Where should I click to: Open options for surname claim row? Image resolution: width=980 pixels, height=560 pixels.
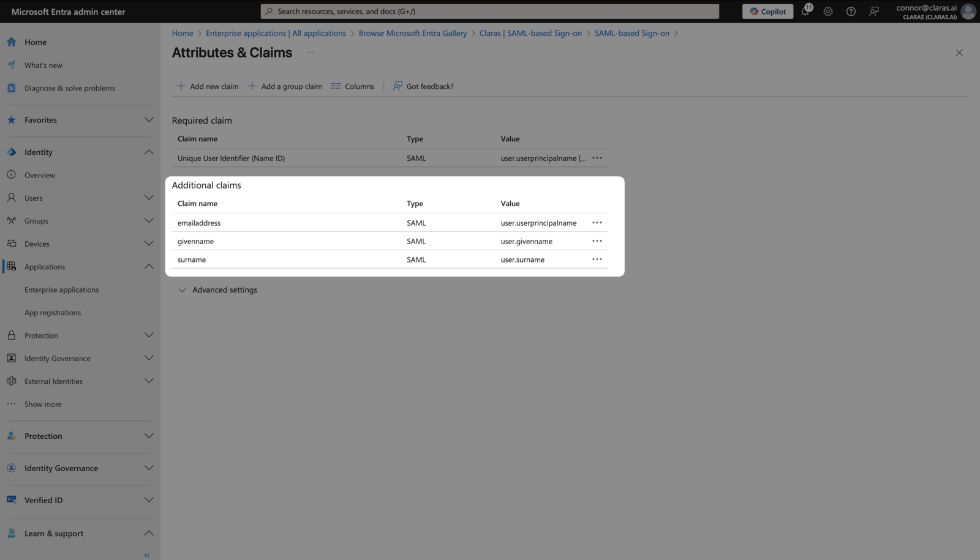597,259
